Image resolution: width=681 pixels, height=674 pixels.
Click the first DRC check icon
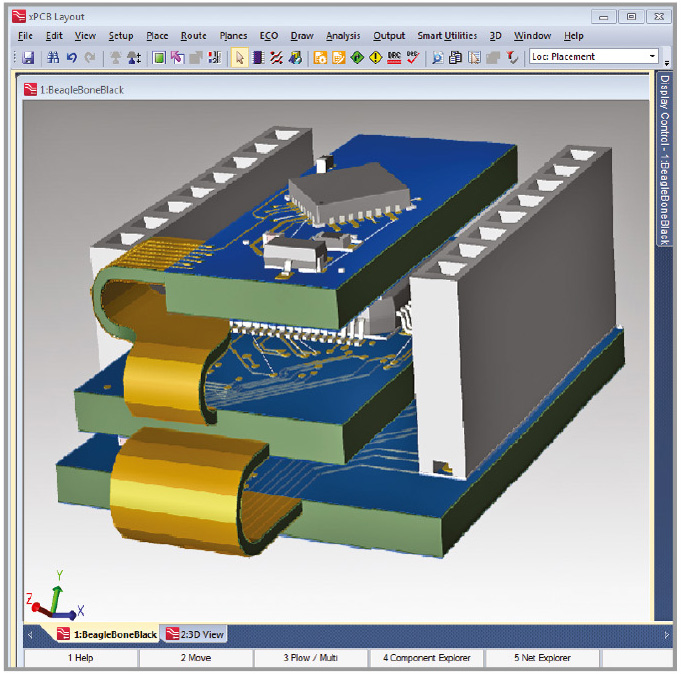(394, 58)
